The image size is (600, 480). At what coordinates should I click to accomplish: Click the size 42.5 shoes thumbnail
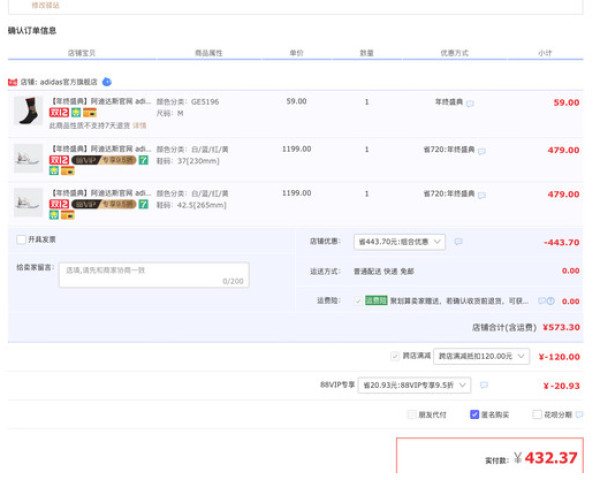(28, 202)
